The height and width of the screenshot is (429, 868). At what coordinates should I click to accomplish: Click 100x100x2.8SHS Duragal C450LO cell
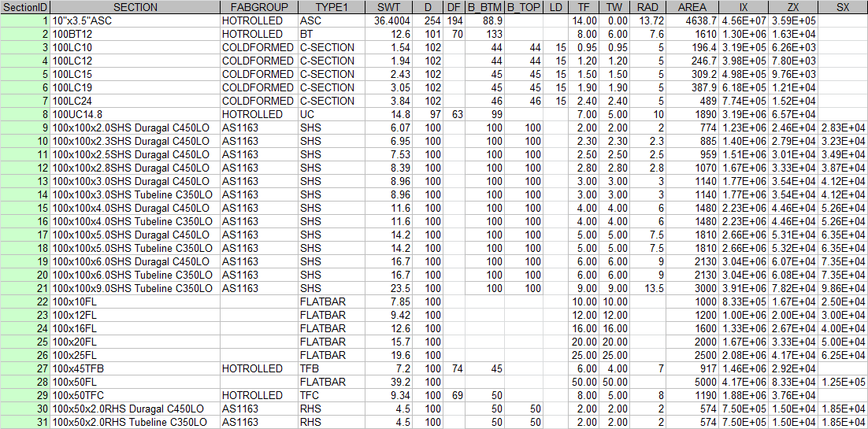tap(135, 168)
